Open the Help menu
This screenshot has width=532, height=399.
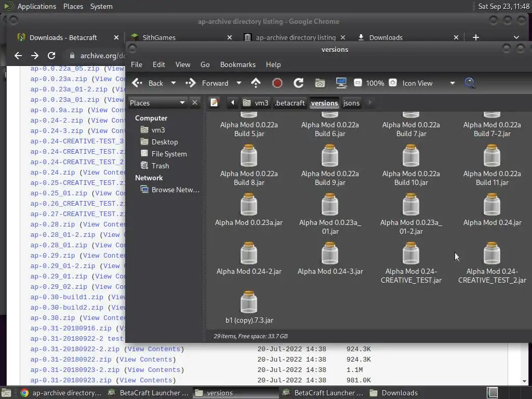click(x=273, y=64)
